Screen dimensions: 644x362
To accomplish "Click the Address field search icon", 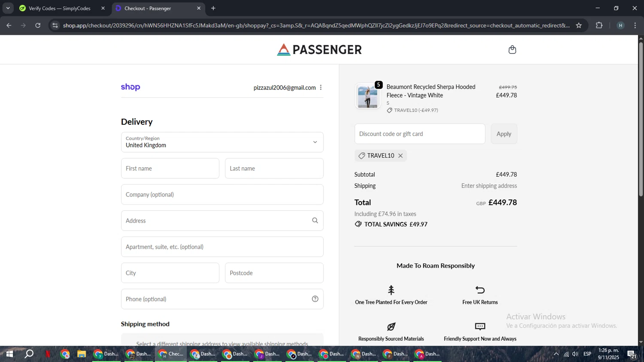I will (315, 220).
